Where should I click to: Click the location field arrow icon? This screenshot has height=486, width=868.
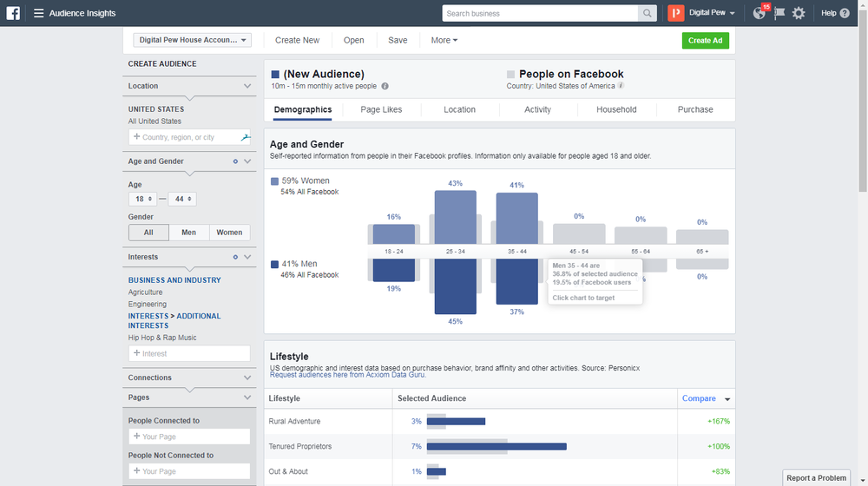pos(246,137)
